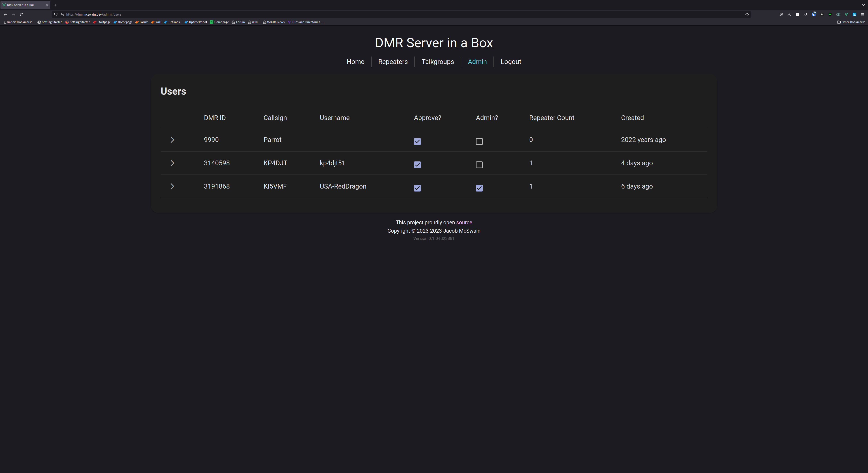Click the DMR ID column header
The width and height of the screenshot is (868, 473).
click(x=215, y=118)
